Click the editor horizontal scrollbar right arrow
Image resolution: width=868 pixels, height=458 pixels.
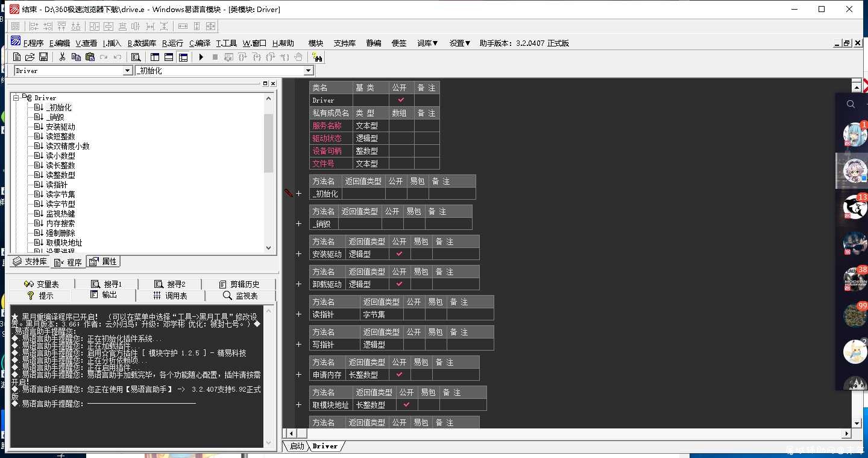tap(846, 433)
